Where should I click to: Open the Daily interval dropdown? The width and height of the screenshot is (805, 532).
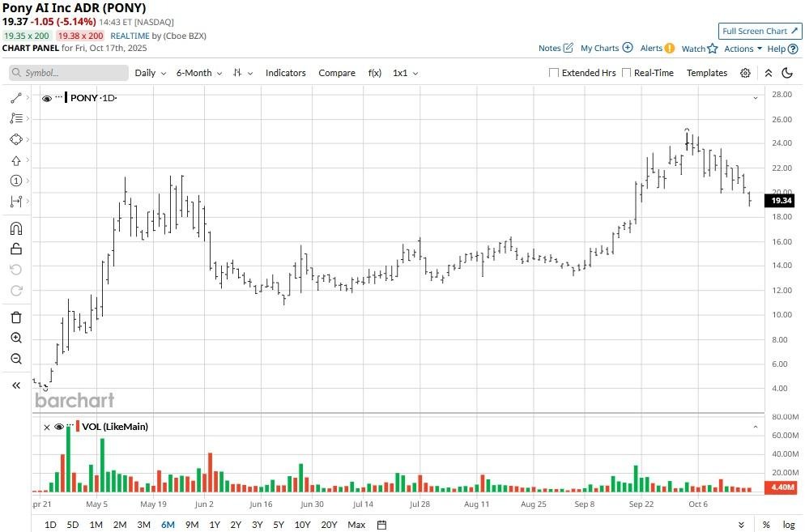click(150, 73)
